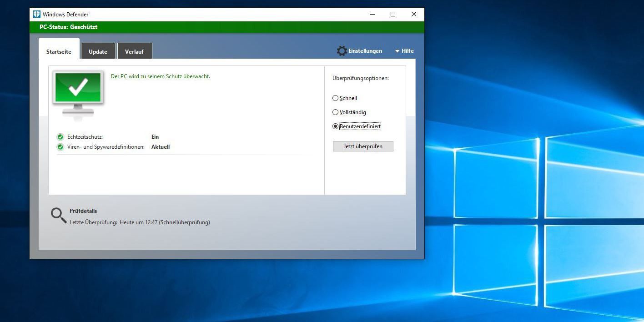Image resolution: width=644 pixels, height=322 pixels.
Task: Click the green check icon beside Echtzeitschutz
Action: pyautogui.click(x=60, y=137)
